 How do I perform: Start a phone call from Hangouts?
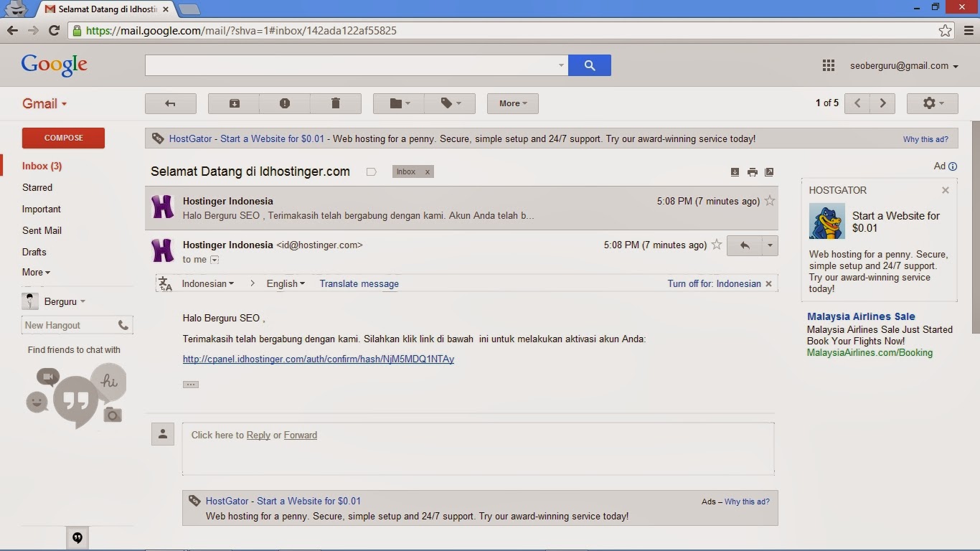(123, 325)
